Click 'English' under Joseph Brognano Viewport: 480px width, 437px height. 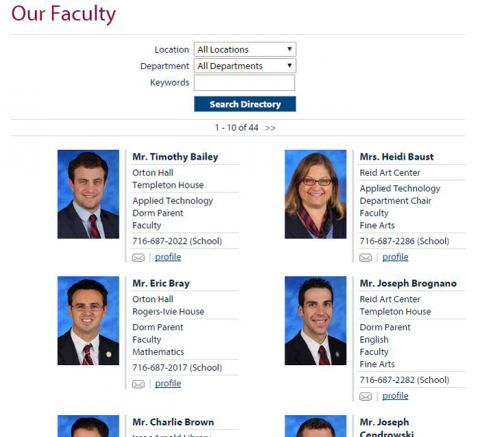click(x=374, y=340)
